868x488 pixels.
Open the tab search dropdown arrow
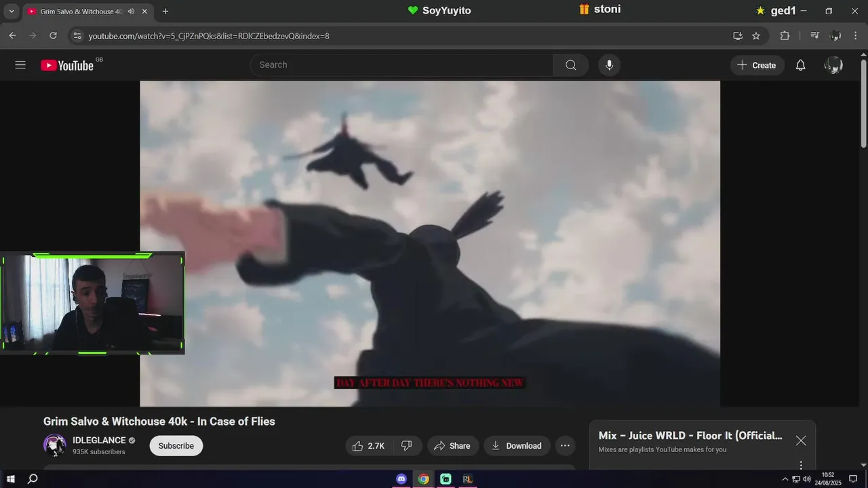pyautogui.click(x=12, y=12)
